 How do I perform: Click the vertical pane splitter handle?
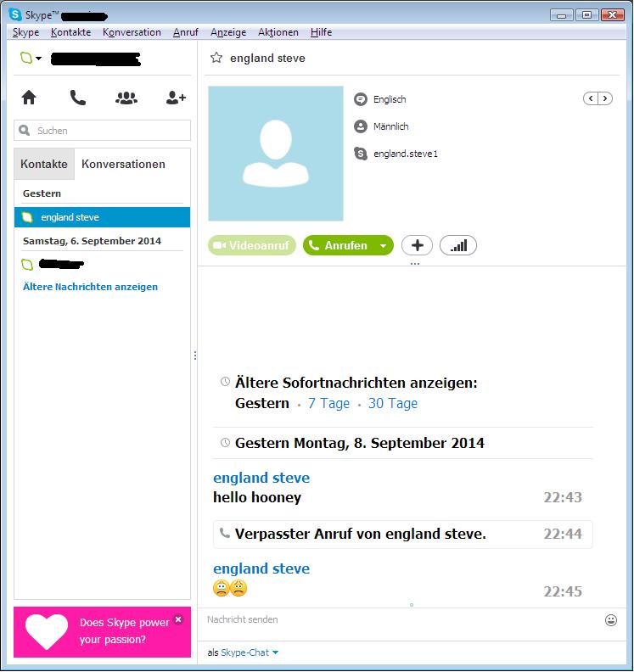point(195,356)
